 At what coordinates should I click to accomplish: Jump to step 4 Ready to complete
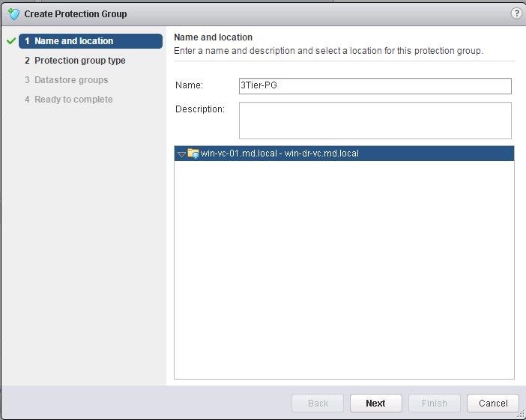69,100
